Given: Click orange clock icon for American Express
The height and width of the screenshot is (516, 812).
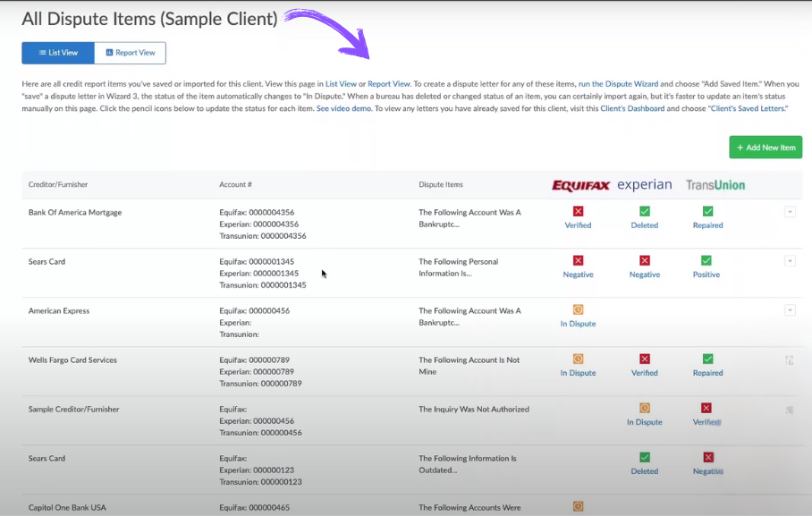Looking at the screenshot, I should (x=578, y=309).
